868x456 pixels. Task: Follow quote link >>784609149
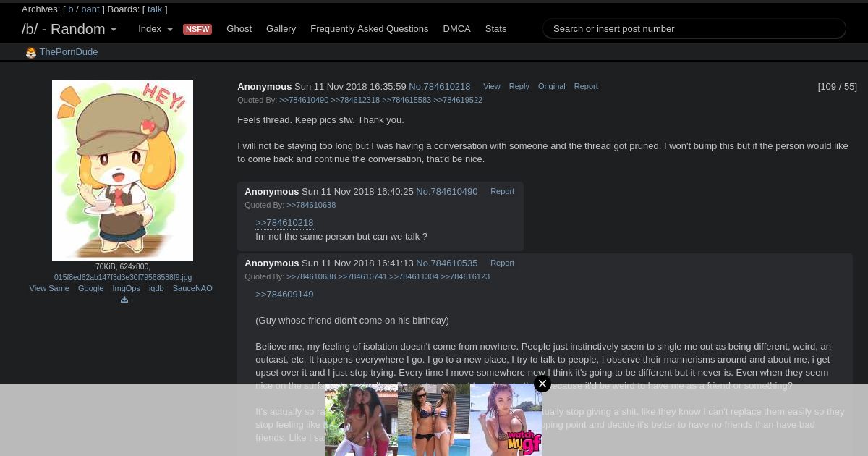[284, 295]
